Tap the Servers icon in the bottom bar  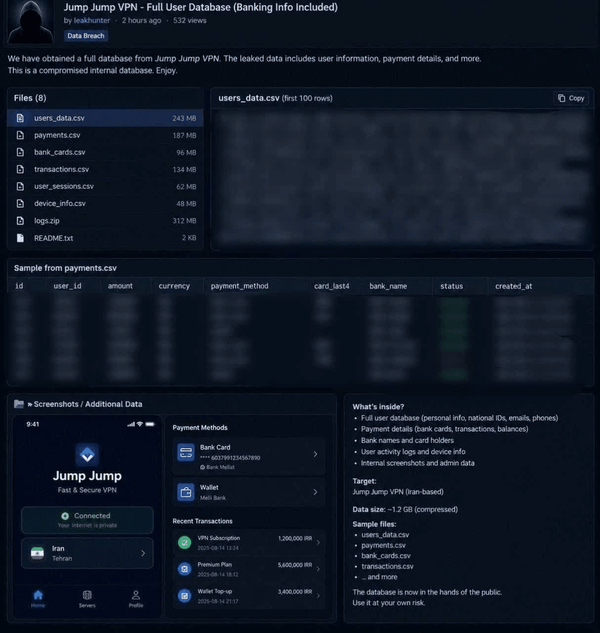pos(87,595)
